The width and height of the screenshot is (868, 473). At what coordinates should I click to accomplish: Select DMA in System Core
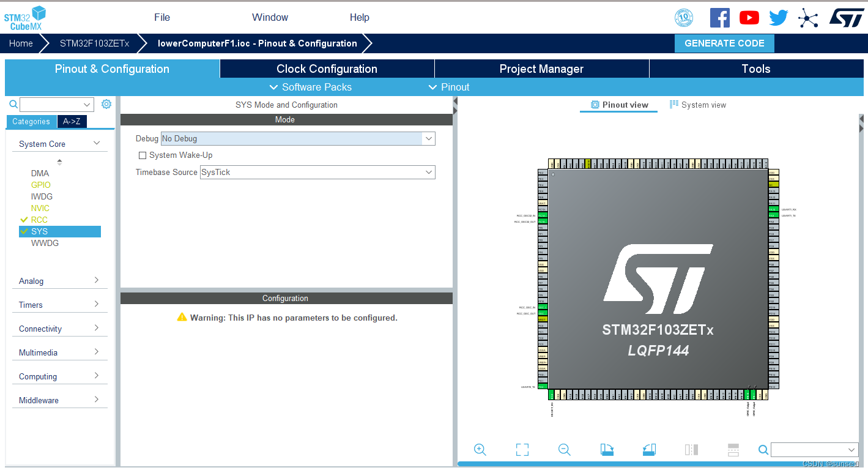pyautogui.click(x=40, y=173)
